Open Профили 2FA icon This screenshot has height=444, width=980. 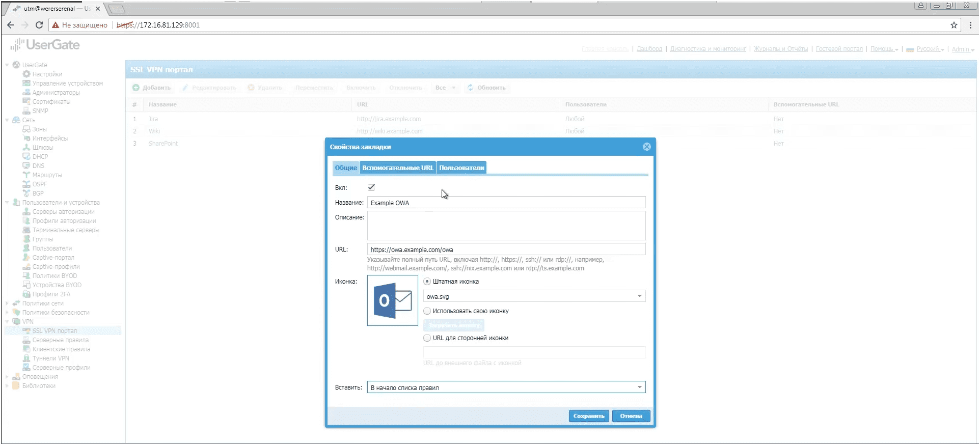coord(26,294)
